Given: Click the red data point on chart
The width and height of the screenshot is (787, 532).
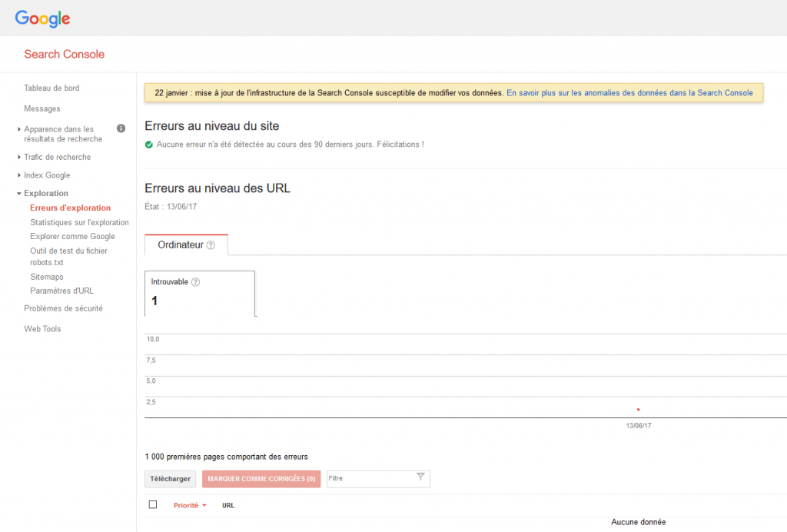Looking at the screenshot, I should [639, 410].
